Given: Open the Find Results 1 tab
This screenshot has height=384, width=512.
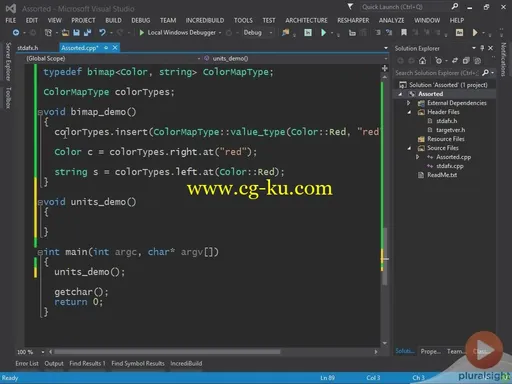Looking at the screenshot, I should coord(87,364).
